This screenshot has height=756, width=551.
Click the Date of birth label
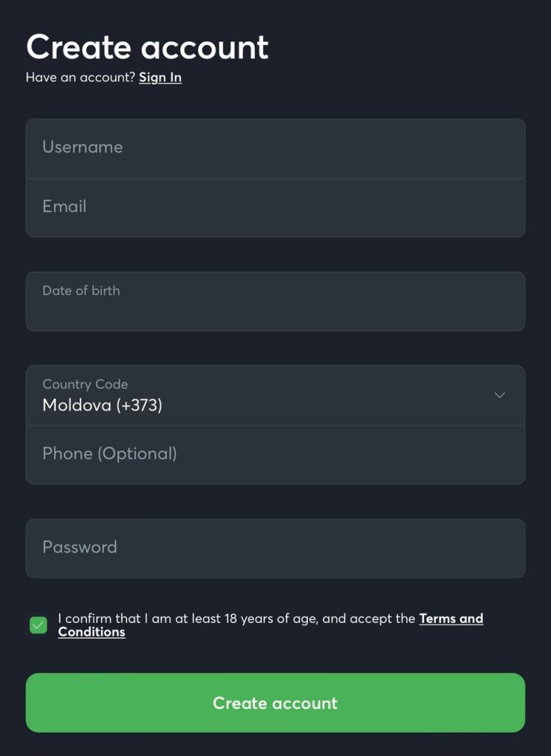coord(81,291)
